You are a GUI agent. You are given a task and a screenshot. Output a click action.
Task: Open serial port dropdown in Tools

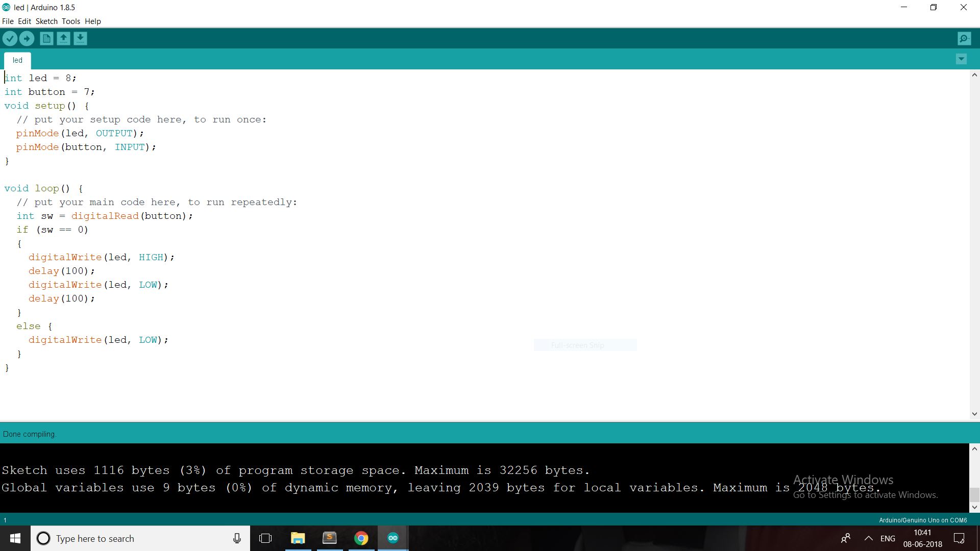[69, 21]
